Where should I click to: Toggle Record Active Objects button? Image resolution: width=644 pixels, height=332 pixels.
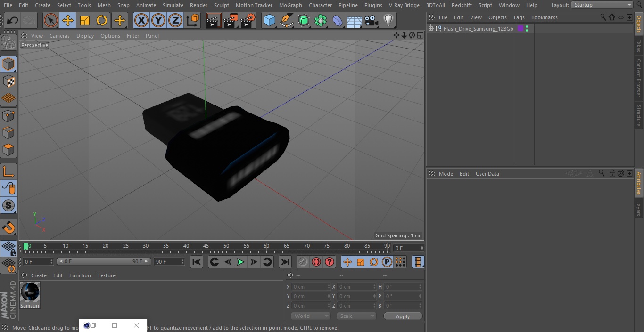tap(303, 262)
